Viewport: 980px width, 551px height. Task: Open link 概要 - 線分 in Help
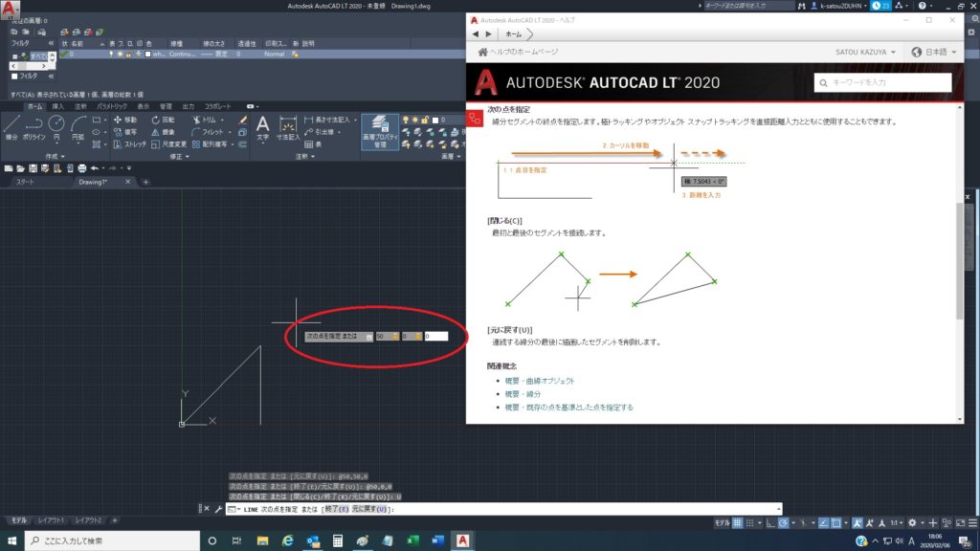pyautogui.click(x=523, y=394)
